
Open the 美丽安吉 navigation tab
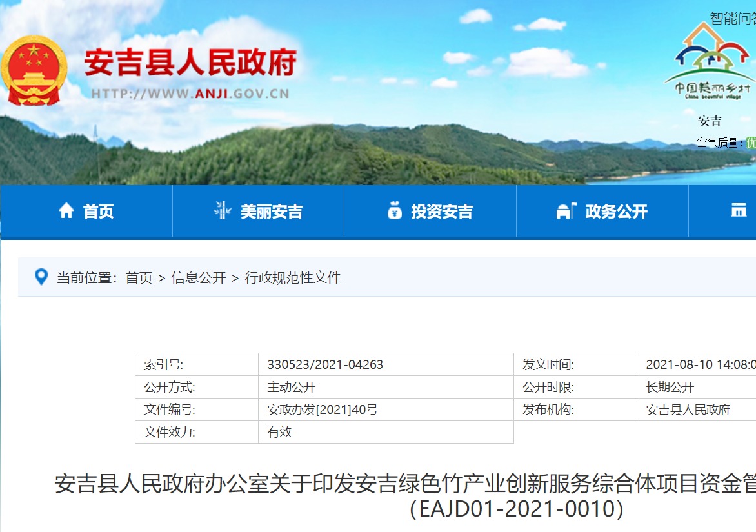coord(259,211)
